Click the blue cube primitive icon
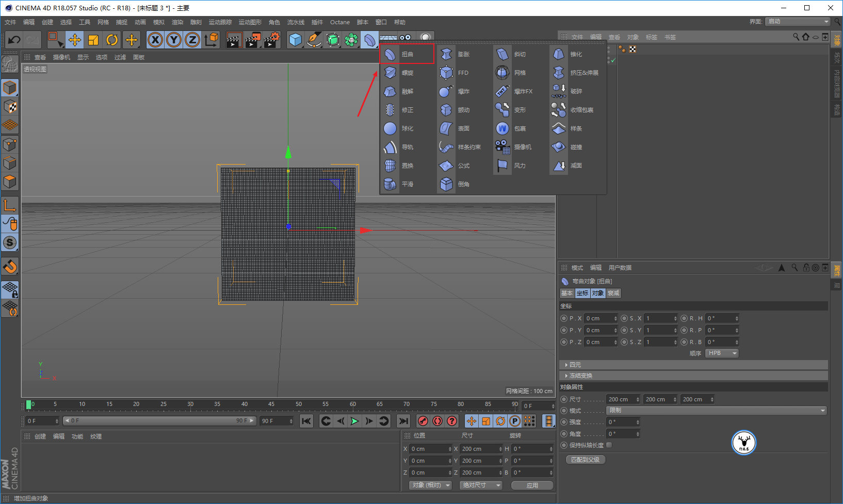 point(296,40)
